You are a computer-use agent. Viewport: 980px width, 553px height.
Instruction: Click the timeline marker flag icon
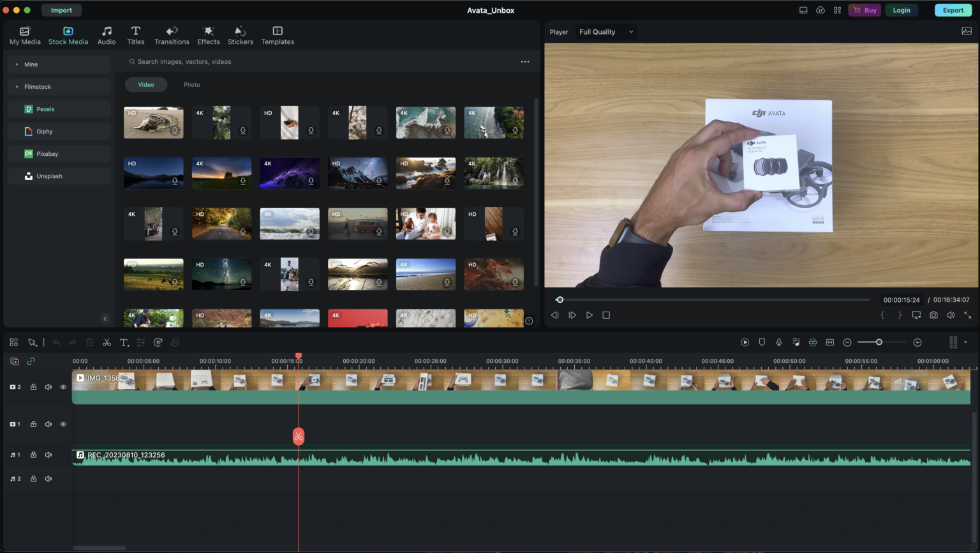tap(762, 342)
